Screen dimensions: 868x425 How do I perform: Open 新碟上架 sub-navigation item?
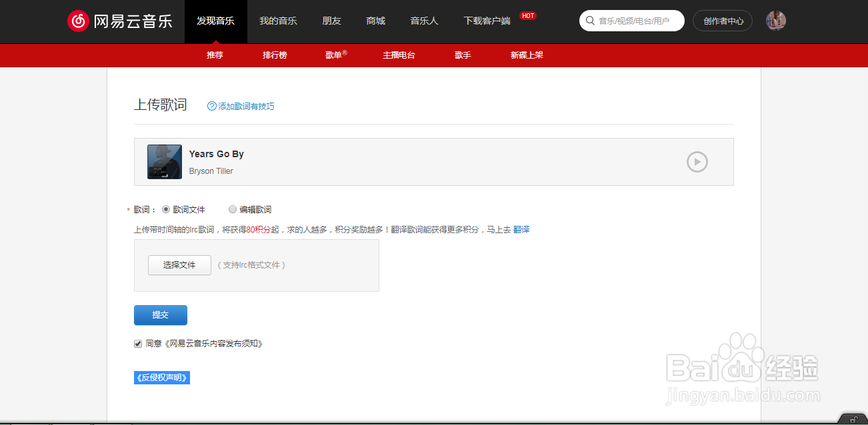(527, 55)
